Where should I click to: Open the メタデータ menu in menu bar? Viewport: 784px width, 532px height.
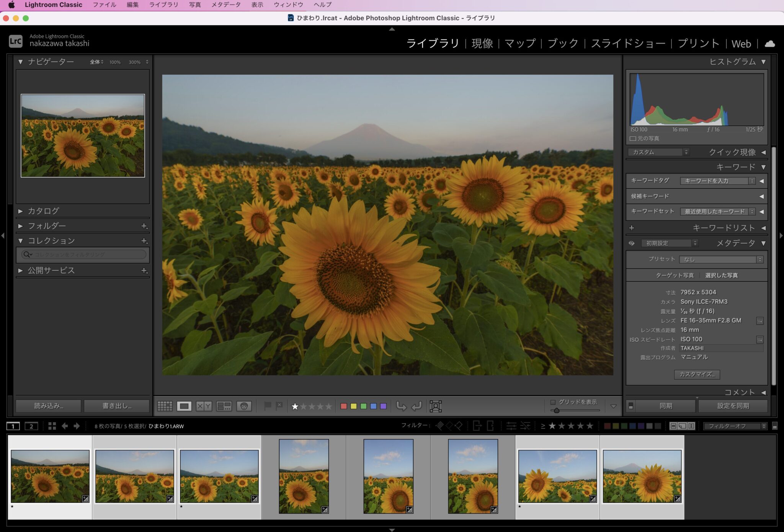226,5
